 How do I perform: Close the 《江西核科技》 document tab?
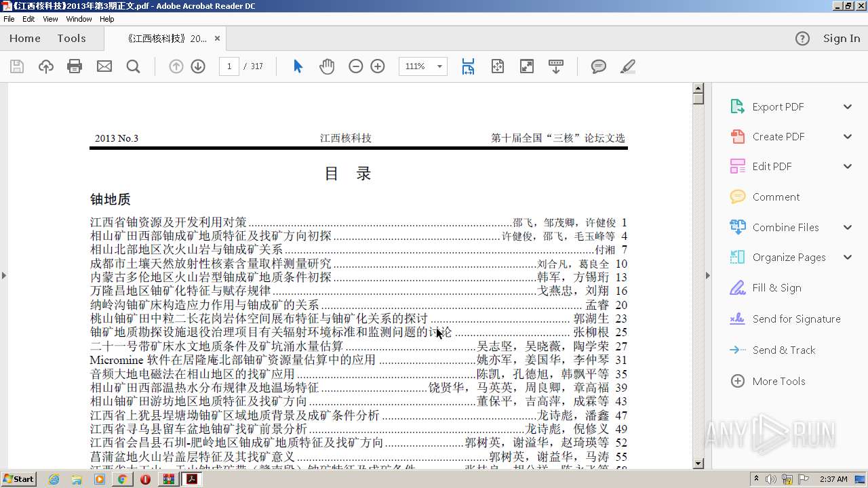217,39
